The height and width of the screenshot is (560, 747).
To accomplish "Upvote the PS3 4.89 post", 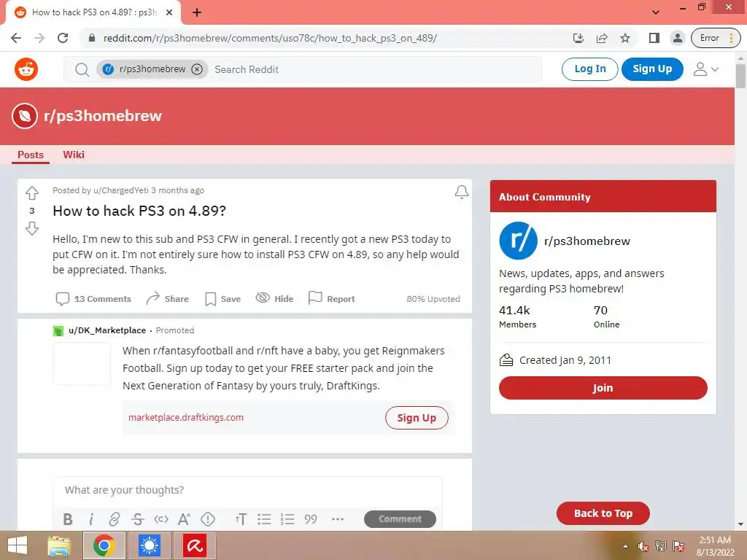I will [32, 192].
